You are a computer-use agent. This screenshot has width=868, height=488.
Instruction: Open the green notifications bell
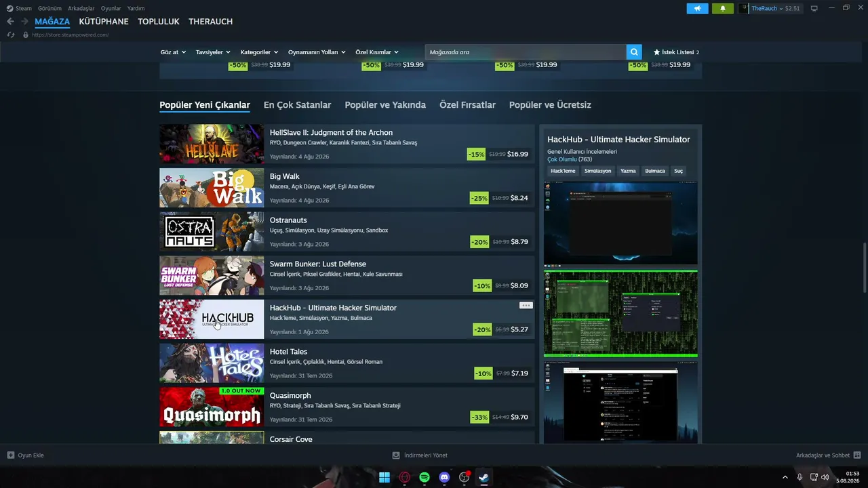(723, 9)
